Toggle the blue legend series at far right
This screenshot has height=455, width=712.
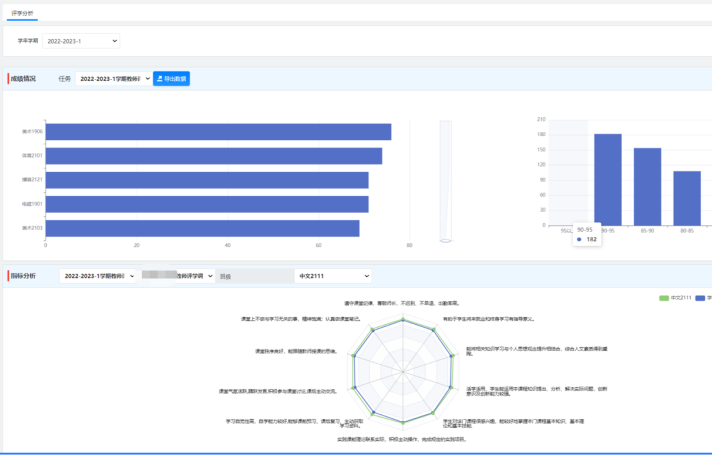click(x=701, y=298)
